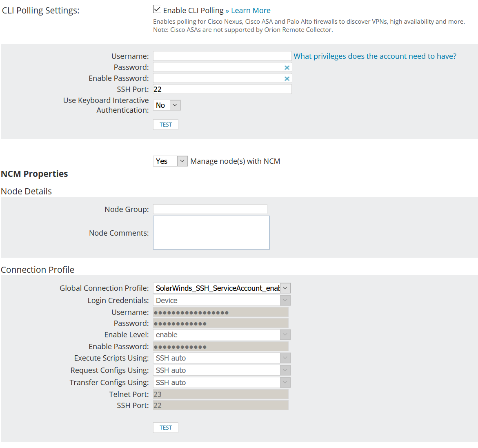Clear the CLI Password field with X icon

click(x=287, y=68)
